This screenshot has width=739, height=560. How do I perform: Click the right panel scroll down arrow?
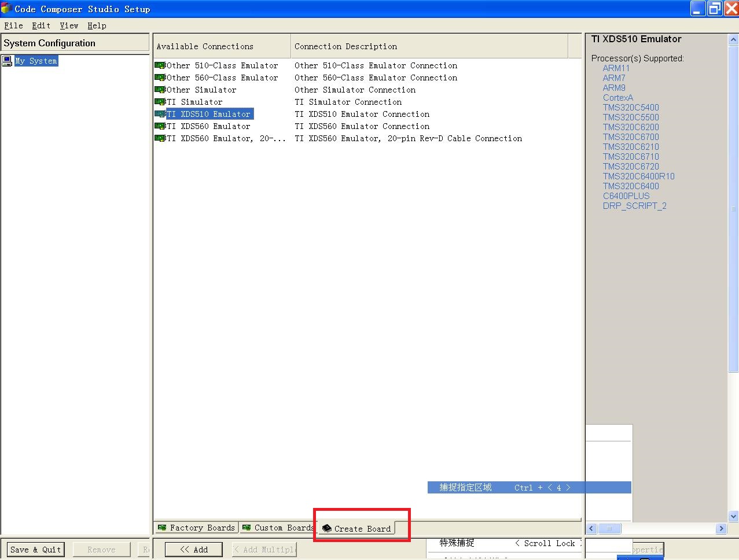pos(733,517)
